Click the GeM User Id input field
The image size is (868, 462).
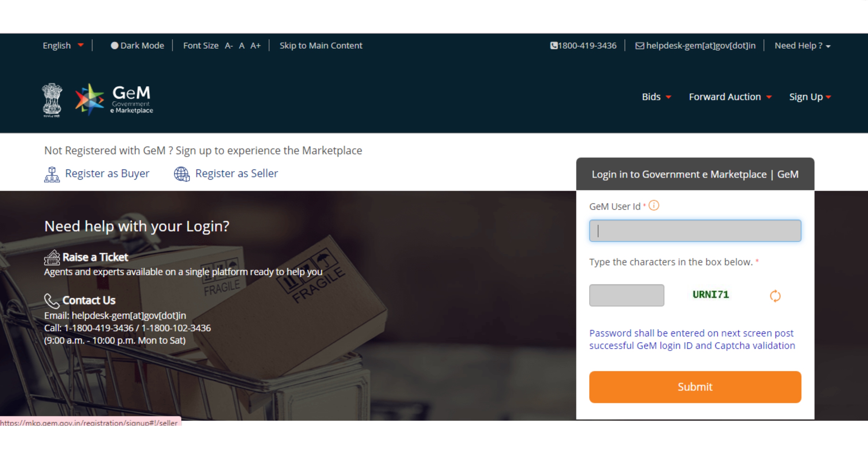tap(695, 229)
